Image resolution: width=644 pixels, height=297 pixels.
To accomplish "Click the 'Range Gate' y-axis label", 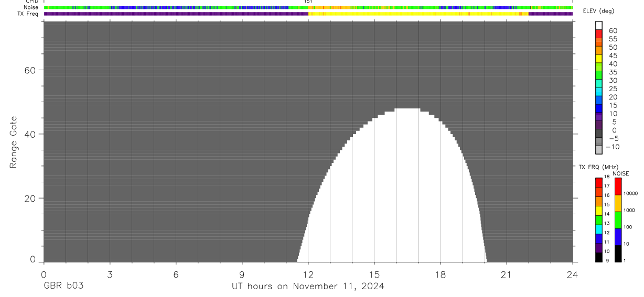I will pyautogui.click(x=14, y=142).
